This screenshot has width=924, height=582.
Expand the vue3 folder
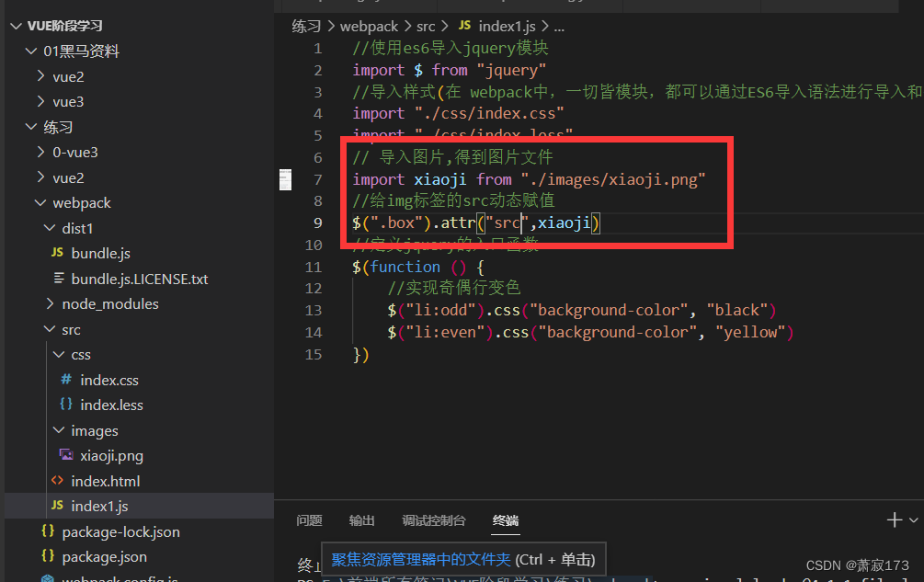tap(40, 102)
